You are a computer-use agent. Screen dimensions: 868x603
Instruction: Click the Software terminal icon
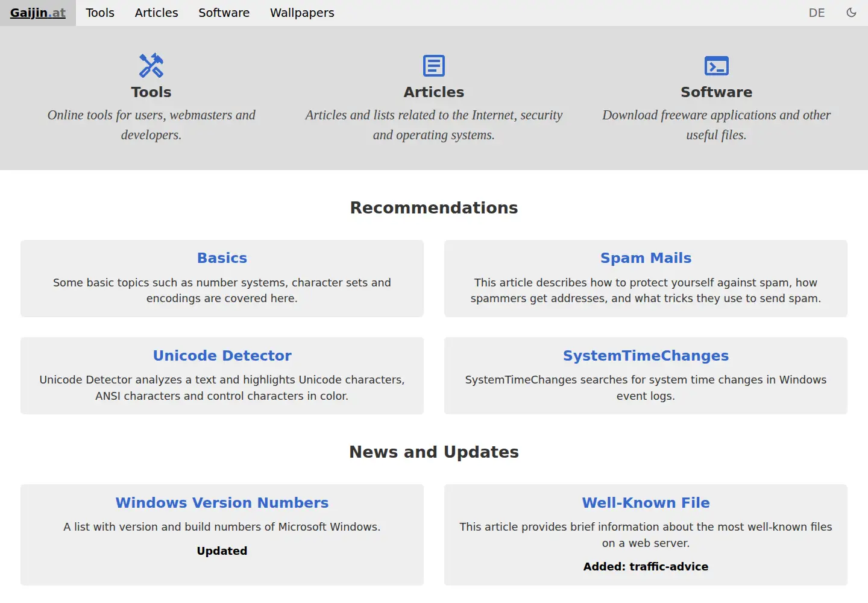click(717, 66)
